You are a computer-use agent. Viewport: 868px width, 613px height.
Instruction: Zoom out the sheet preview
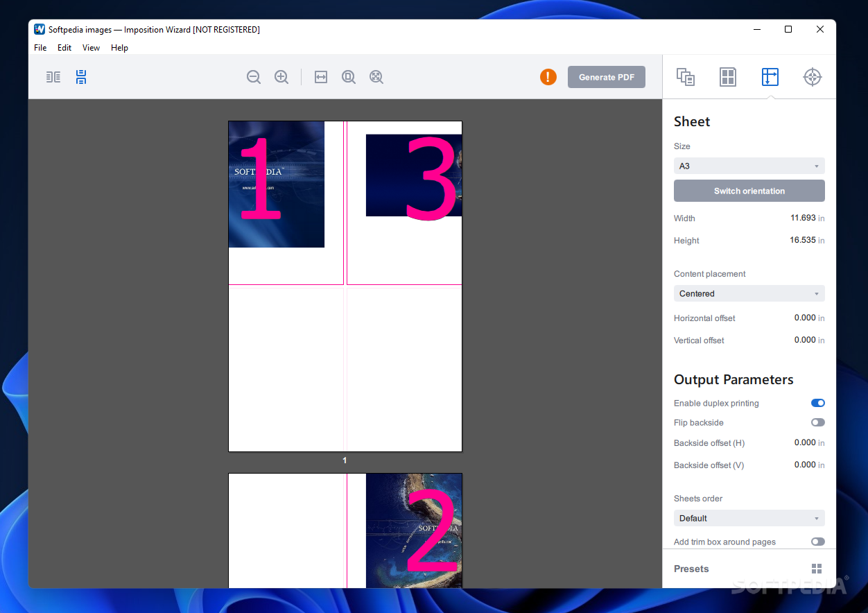[x=254, y=77]
